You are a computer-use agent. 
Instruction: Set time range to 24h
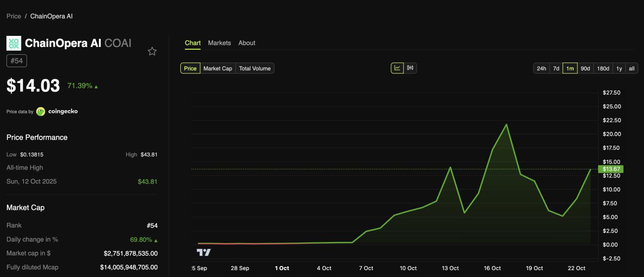click(541, 68)
